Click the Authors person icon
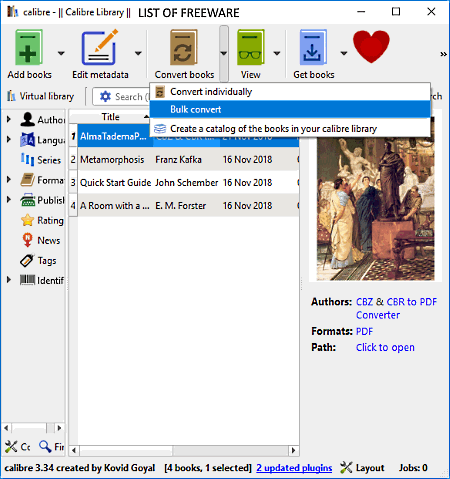 (27, 119)
